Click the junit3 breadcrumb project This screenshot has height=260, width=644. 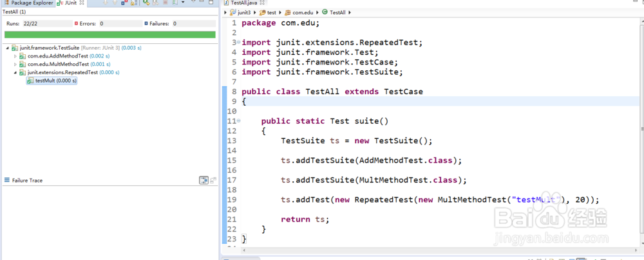[240, 13]
